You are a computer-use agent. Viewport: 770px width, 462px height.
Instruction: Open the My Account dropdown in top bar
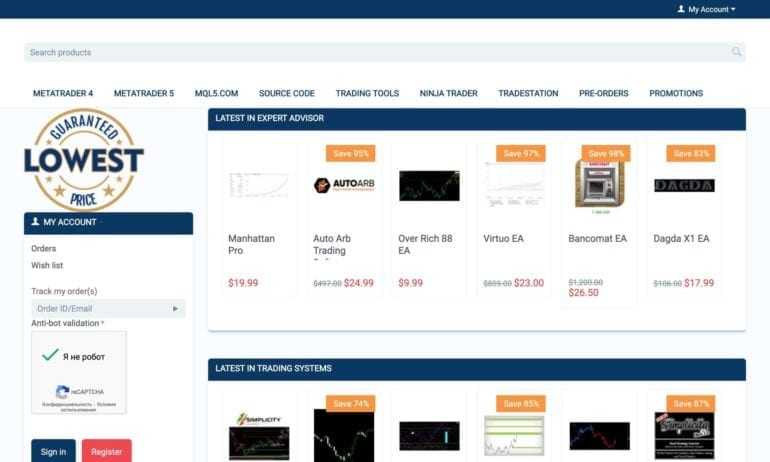[x=711, y=9]
